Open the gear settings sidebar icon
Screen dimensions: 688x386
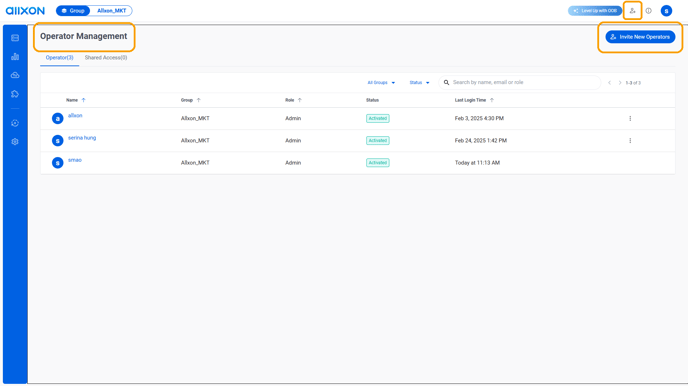[15, 142]
